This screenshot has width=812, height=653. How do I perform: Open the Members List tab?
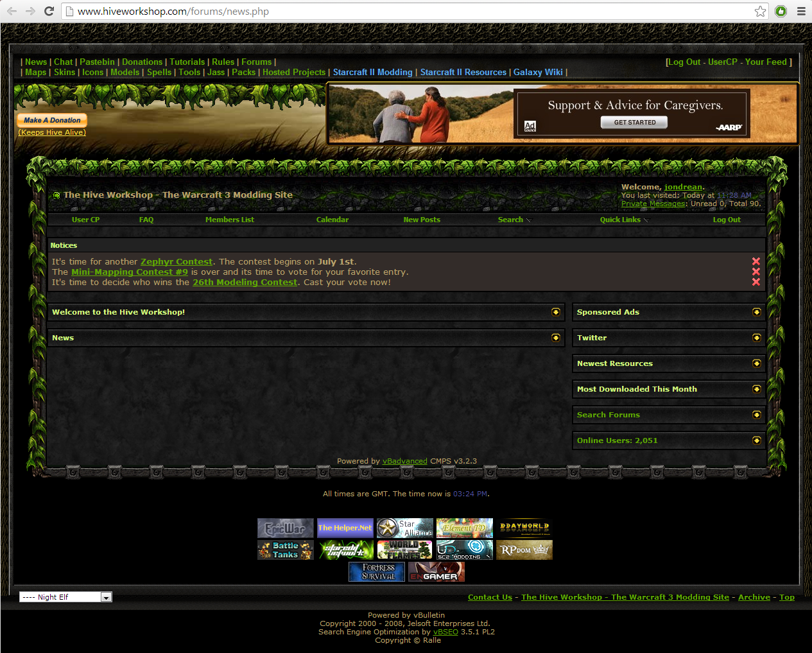[x=230, y=220]
